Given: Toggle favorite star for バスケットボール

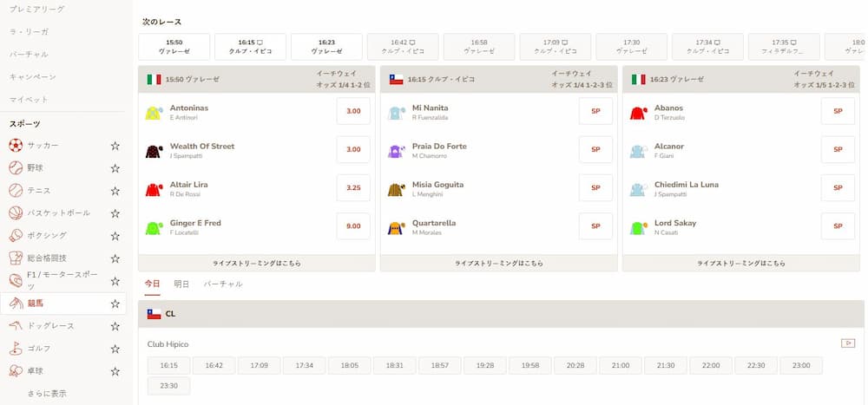Looking at the screenshot, I should [x=115, y=213].
